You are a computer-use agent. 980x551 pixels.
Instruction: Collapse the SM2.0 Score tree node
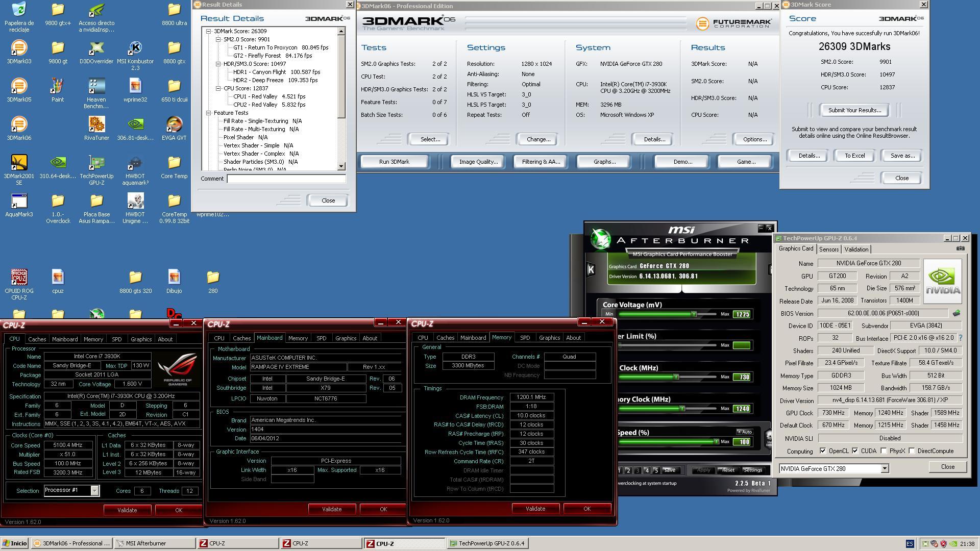click(218, 39)
